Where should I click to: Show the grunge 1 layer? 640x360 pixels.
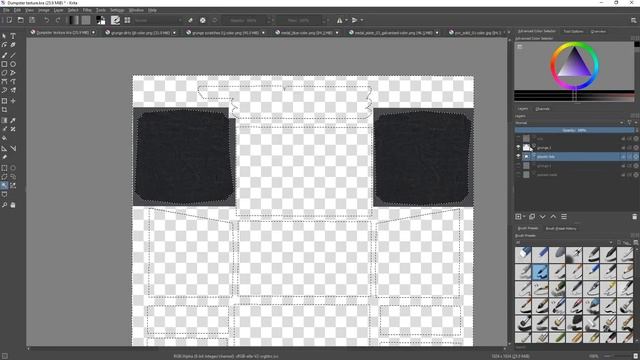click(x=518, y=166)
